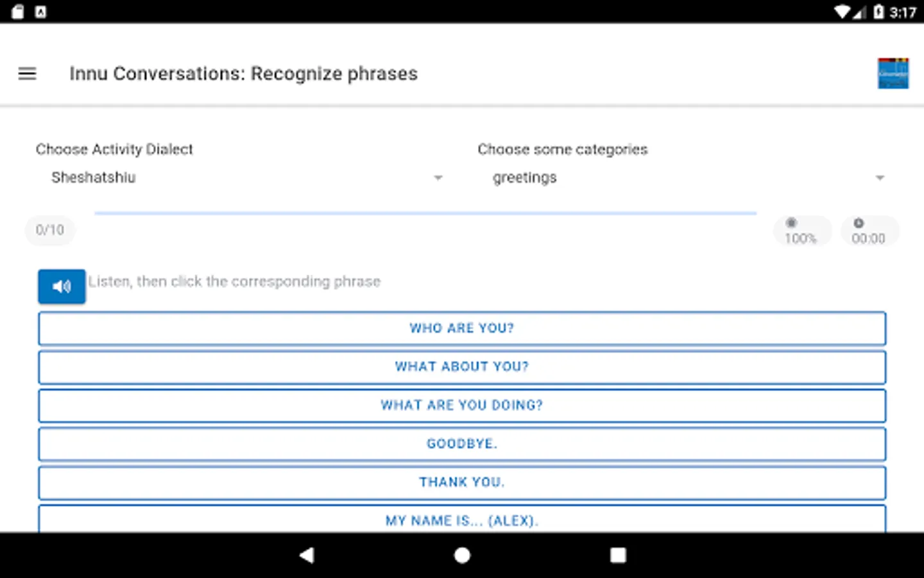Expand dialect list using its arrow
The width and height of the screenshot is (924, 578).
coord(438,178)
